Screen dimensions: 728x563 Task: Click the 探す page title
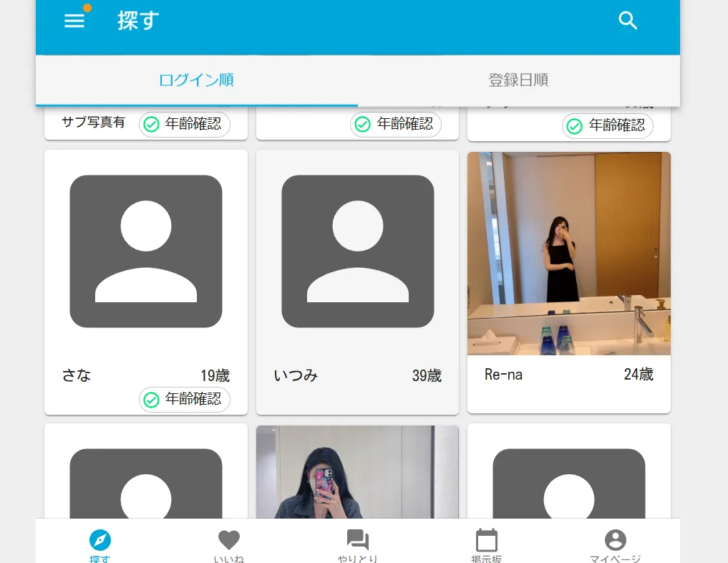point(138,21)
